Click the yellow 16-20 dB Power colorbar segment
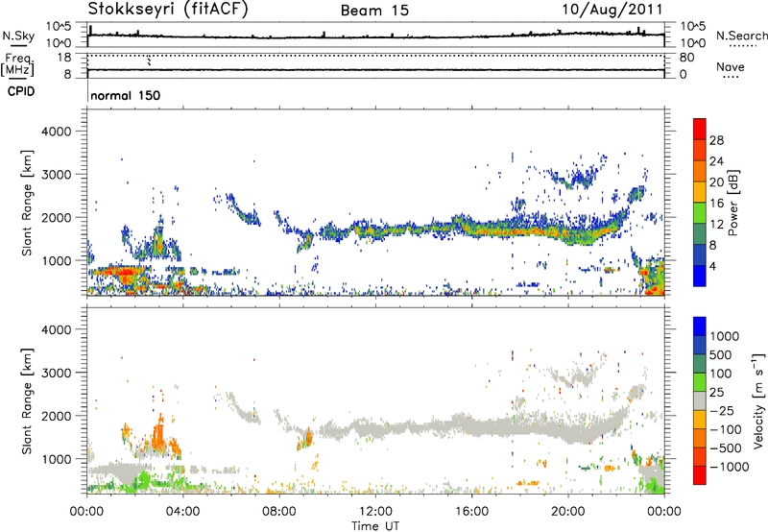768x532 pixels. pyautogui.click(x=700, y=191)
